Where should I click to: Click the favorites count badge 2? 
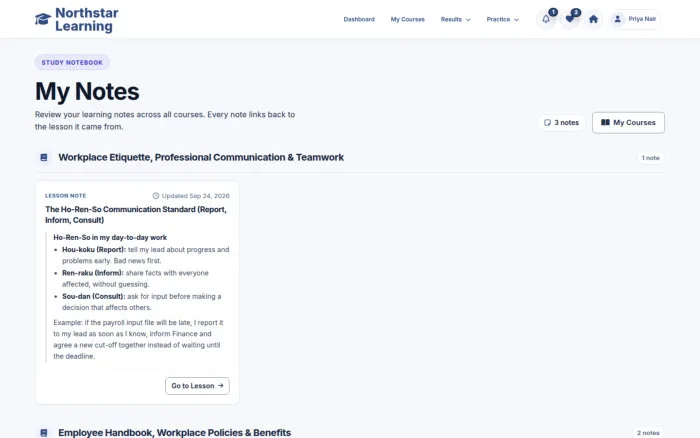click(576, 12)
